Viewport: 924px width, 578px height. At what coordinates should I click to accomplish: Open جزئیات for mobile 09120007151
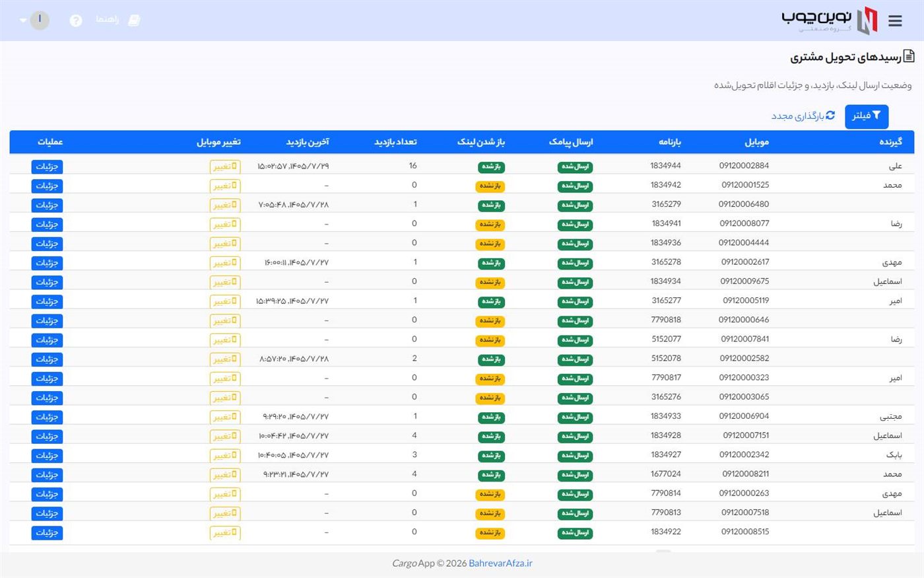pyautogui.click(x=47, y=437)
